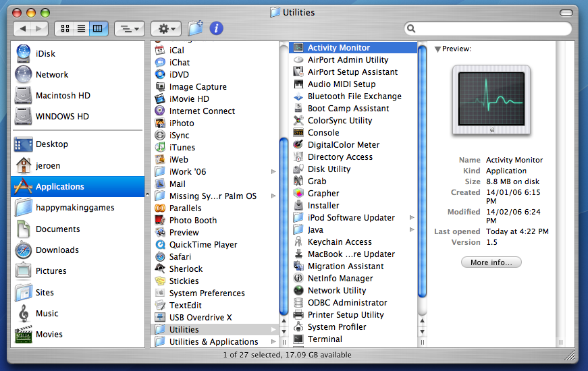Select Activity Monitor in Utilities

pyautogui.click(x=353, y=48)
